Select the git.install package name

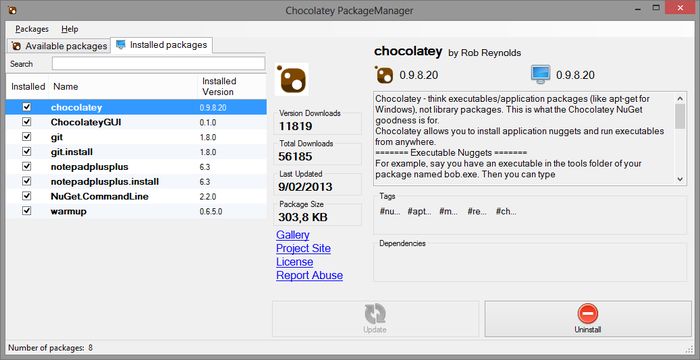click(72, 152)
